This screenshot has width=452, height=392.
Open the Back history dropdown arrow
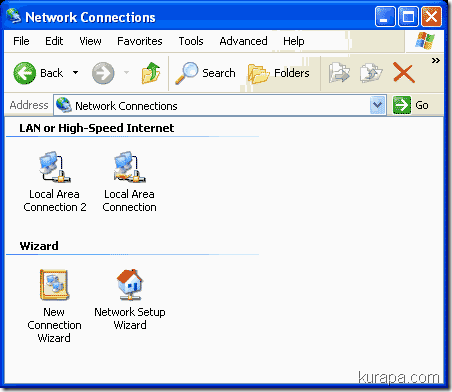[x=76, y=73]
